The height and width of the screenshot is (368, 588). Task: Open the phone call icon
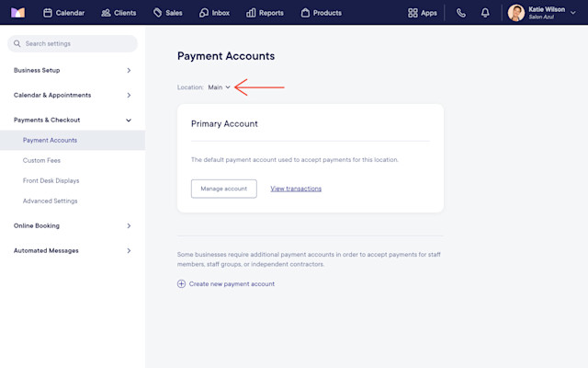(x=461, y=13)
